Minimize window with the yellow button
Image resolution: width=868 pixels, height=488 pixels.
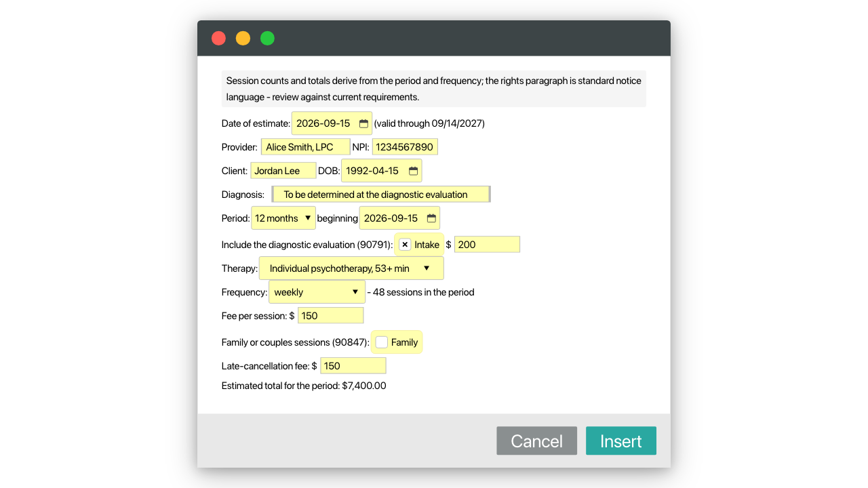(x=243, y=38)
